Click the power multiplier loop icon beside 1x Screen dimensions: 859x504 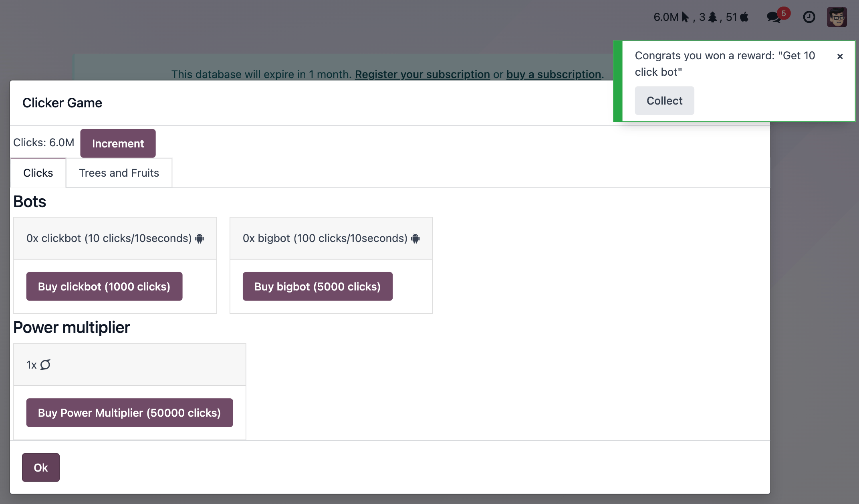tap(45, 364)
